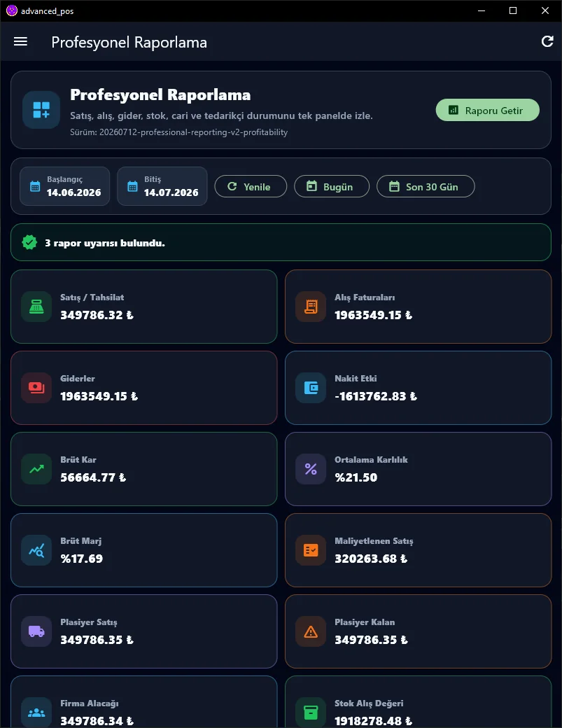Viewport: 562px width, 728px height.
Task: Click the trending-up icon on Brüt Kar card
Action: coord(36,469)
